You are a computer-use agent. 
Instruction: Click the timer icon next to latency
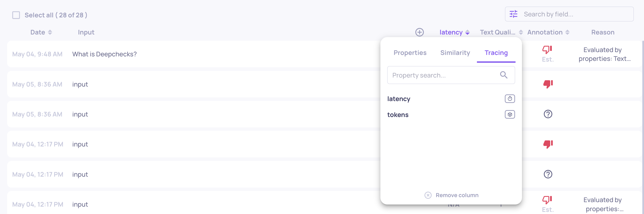coord(510,99)
